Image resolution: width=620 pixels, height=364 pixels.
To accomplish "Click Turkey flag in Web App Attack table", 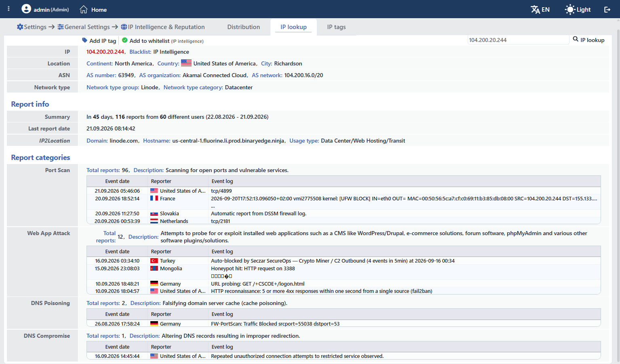I will (154, 261).
